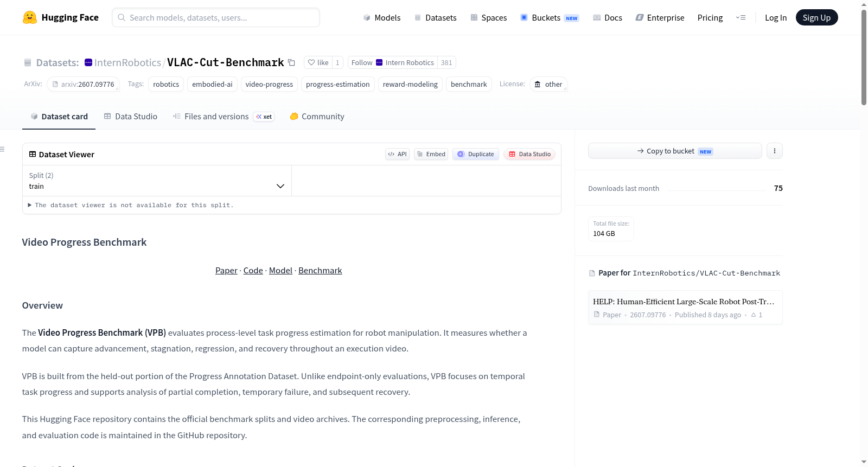
Task: Switch to the Data Studio tab
Action: tap(131, 117)
